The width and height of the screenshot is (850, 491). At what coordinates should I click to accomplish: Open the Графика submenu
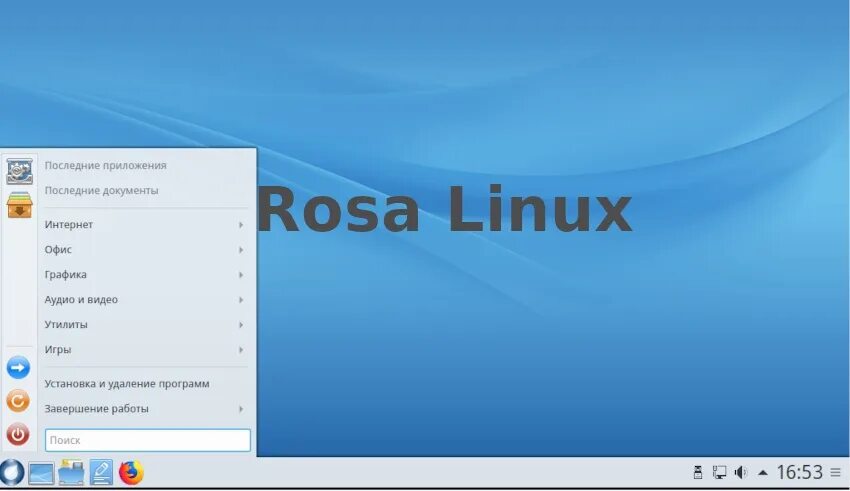pos(145,274)
